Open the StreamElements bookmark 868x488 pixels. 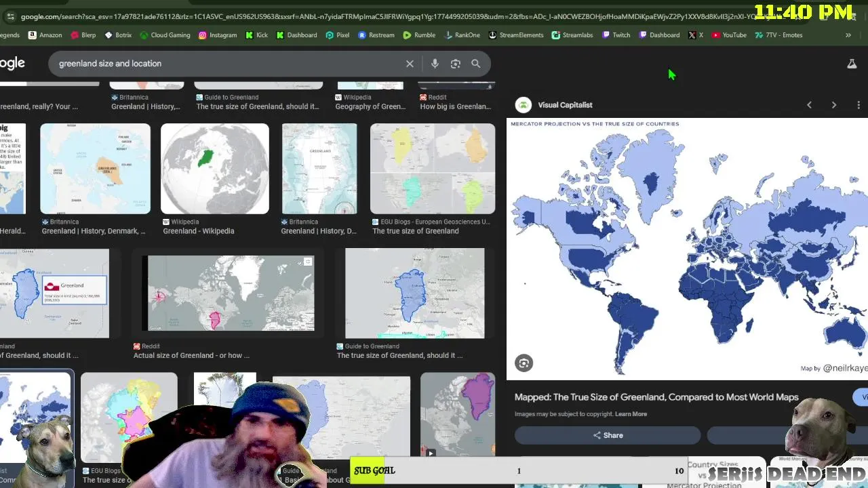click(x=515, y=35)
